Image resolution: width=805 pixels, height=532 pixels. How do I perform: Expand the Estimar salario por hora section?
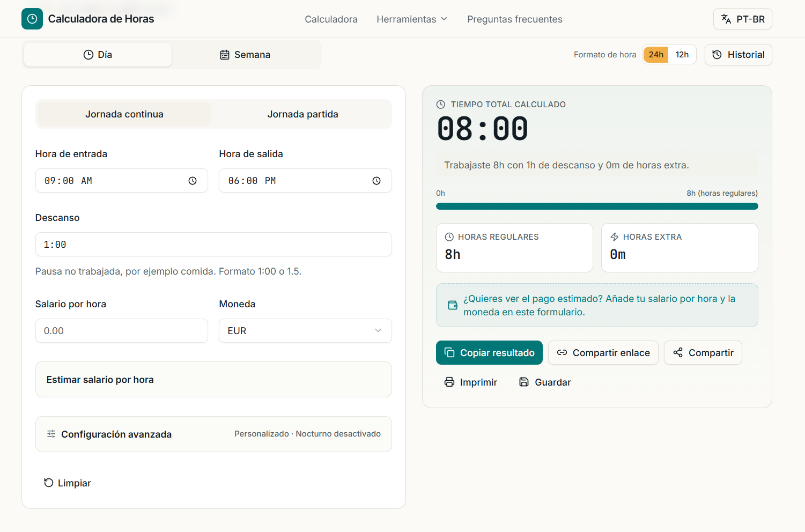(213, 380)
